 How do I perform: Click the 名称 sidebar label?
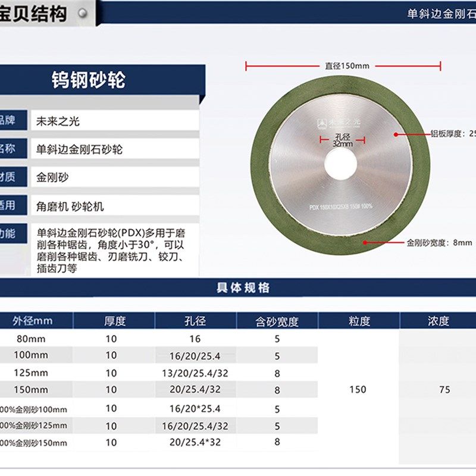pos(8,148)
